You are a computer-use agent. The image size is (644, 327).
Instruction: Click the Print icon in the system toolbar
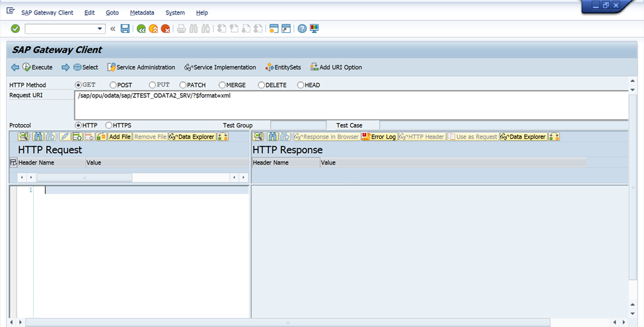point(182,29)
